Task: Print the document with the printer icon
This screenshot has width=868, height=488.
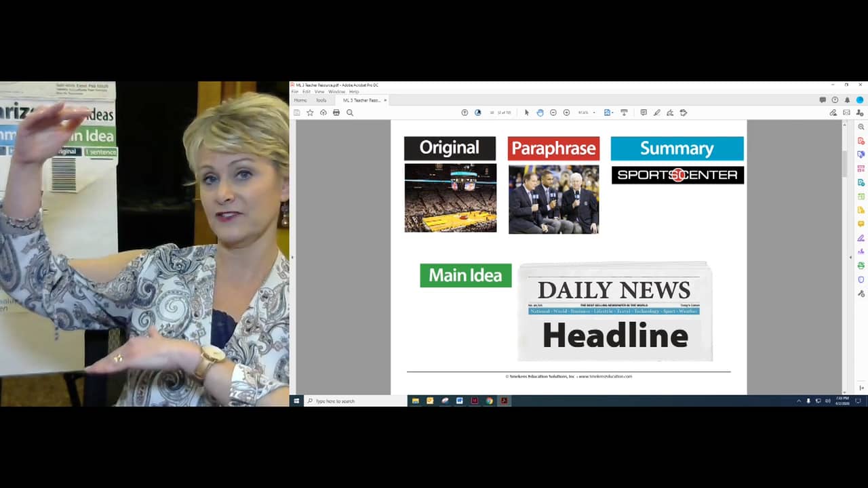Action: (336, 113)
